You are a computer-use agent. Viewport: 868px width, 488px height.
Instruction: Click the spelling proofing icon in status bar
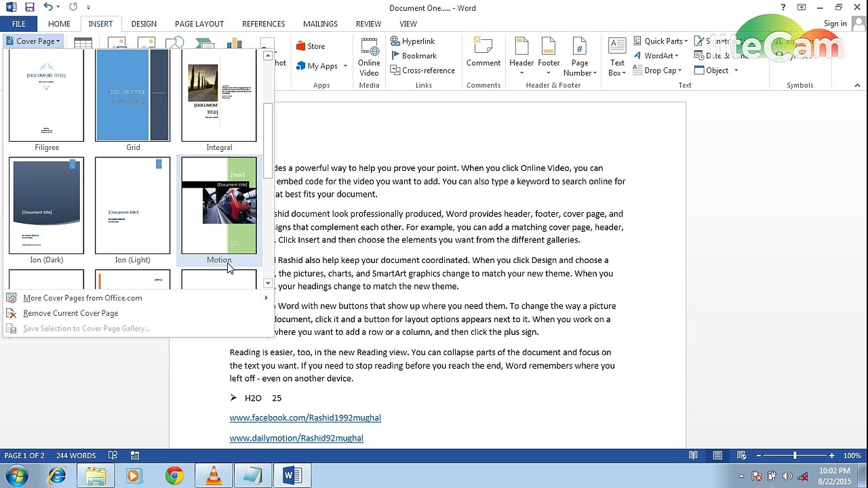[113, 455]
